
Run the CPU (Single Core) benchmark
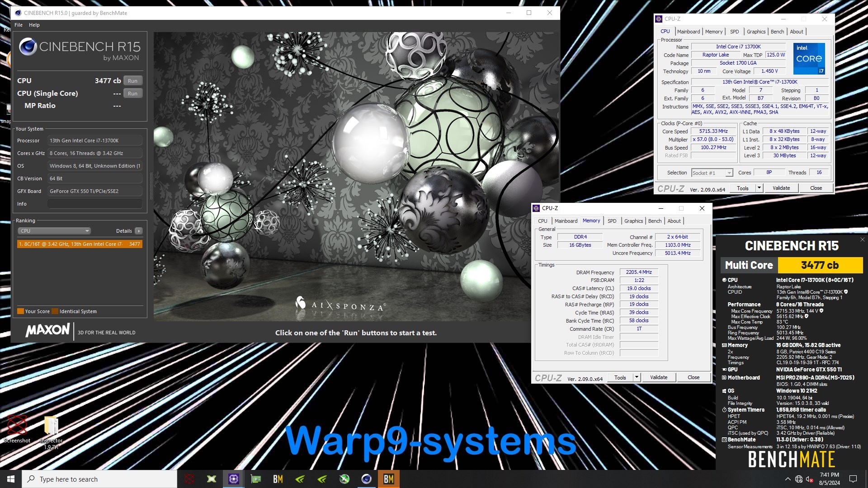click(x=132, y=94)
